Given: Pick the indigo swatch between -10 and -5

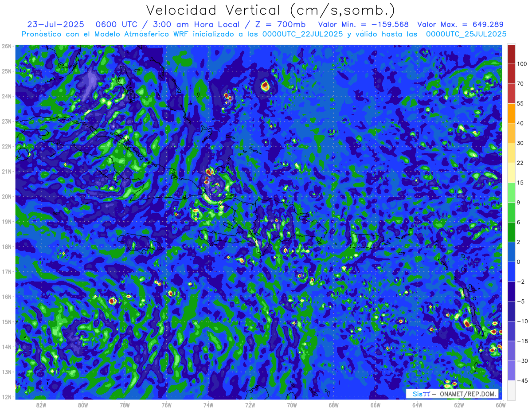Looking at the screenshot, I should click(x=511, y=310).
